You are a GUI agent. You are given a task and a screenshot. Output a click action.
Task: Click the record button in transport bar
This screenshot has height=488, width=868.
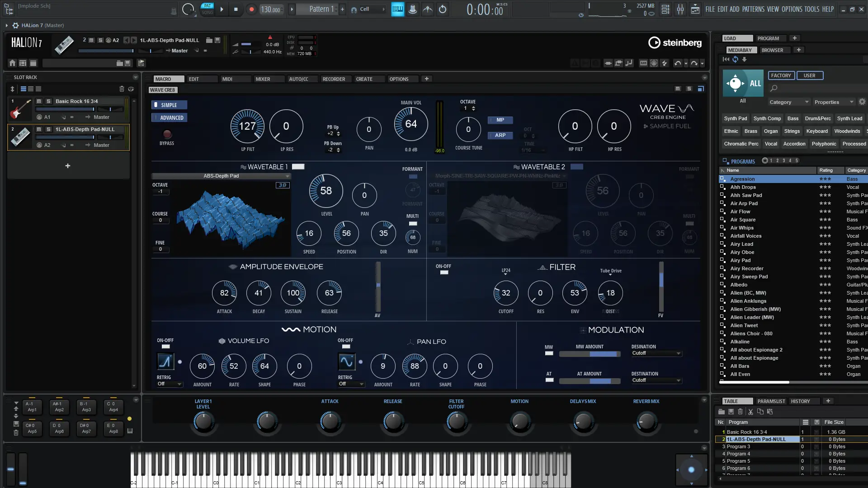pyautogui.click(x=251, y=9)
